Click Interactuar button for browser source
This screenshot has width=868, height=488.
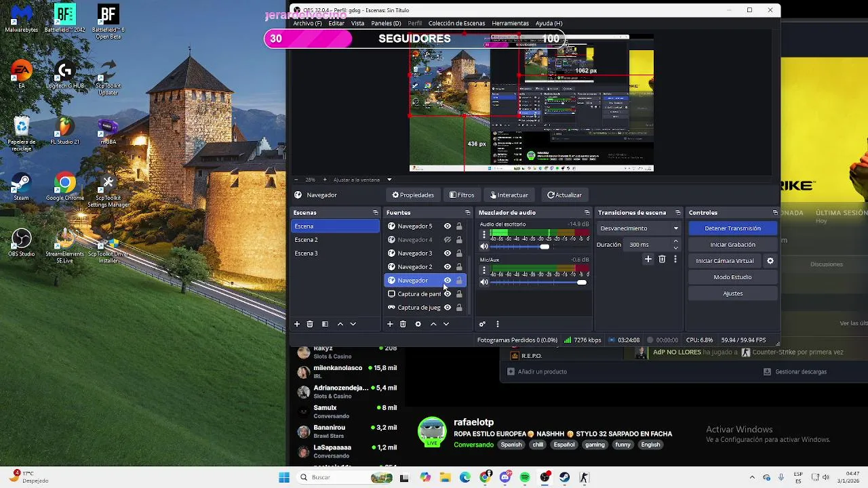[x=509, y=195]
